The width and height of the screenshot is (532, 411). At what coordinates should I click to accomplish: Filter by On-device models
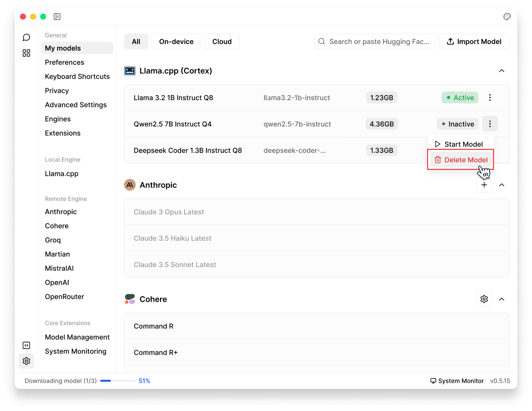(176, 41)
